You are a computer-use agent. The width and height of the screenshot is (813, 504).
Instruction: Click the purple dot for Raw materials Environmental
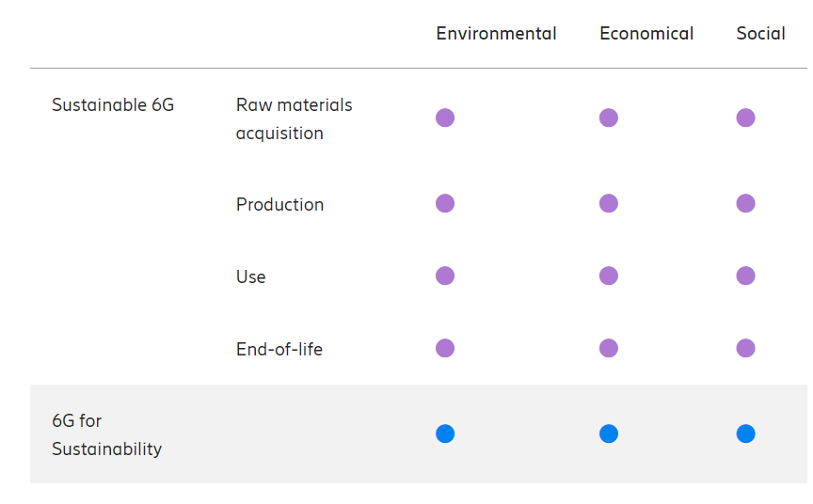click(445, 118)
